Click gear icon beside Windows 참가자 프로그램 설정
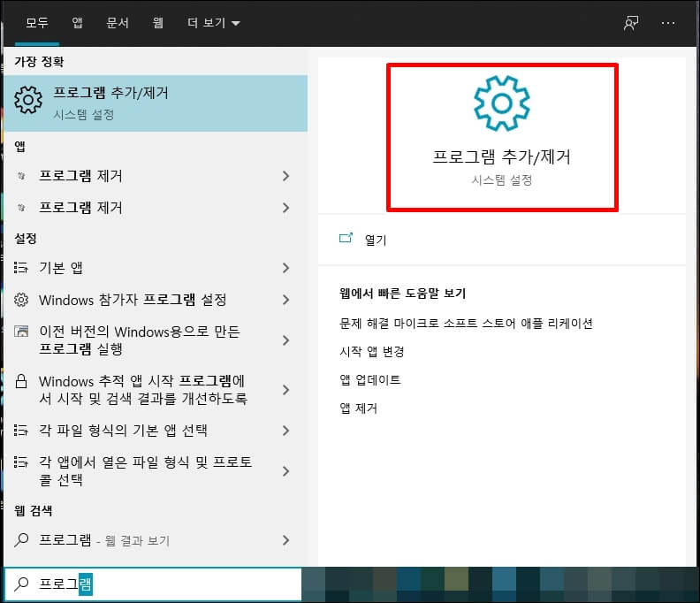Viewport: 700px width, 603px height. [21, 299]
